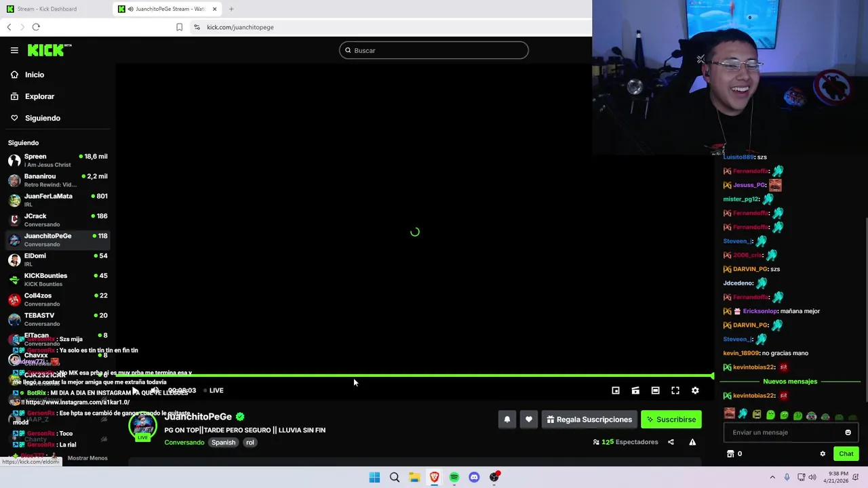The image size is (868, 488).
Task: Open Spreen's channel in sidebar
Action: [58, 161]
